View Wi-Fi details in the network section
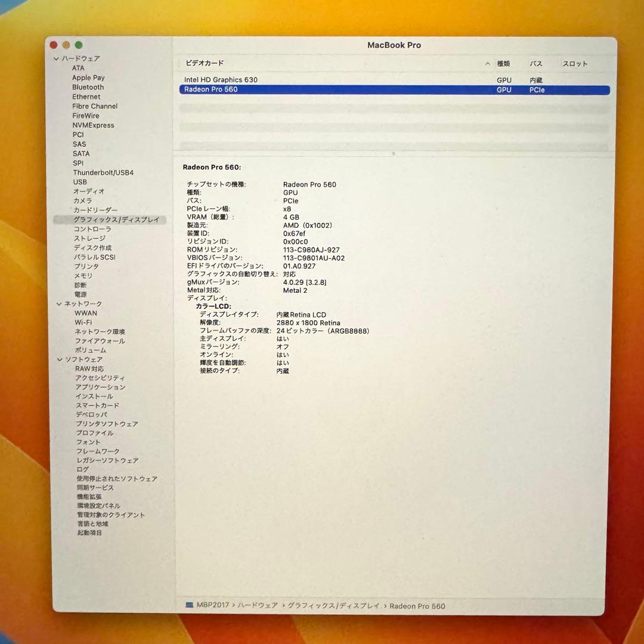 click(x=85, y=322)
